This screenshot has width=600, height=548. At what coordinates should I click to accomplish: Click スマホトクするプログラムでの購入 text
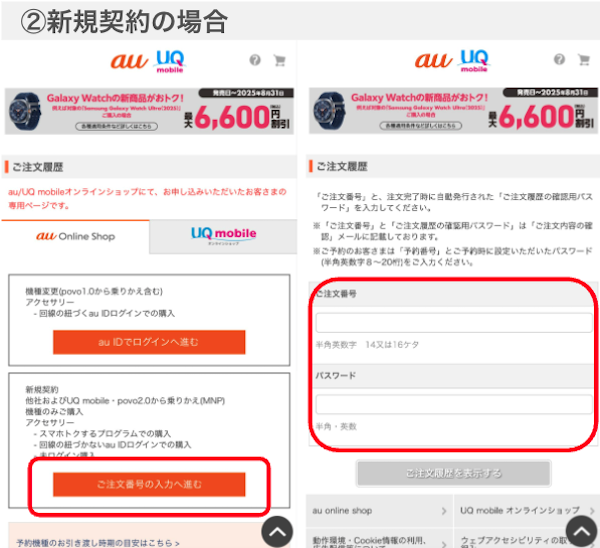click(x=105, y=434)
